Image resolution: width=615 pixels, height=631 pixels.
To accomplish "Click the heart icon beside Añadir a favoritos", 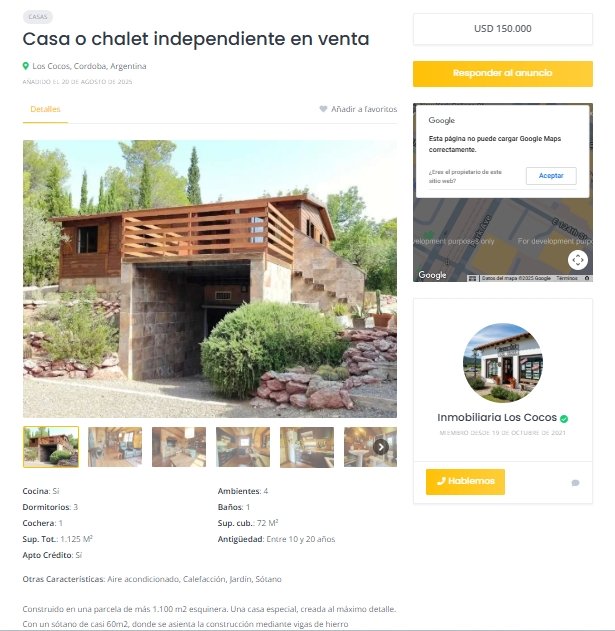I will point(323,109).
